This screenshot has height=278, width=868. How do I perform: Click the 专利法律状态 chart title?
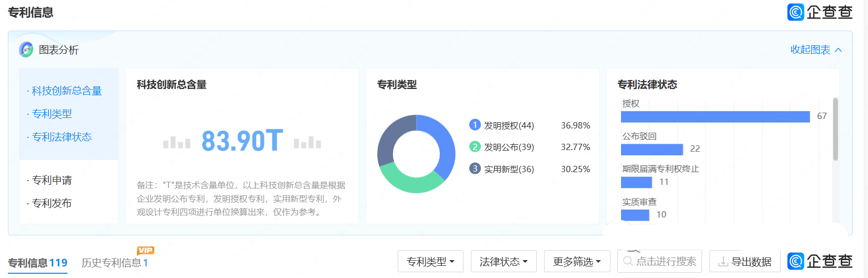click(647, 85)
